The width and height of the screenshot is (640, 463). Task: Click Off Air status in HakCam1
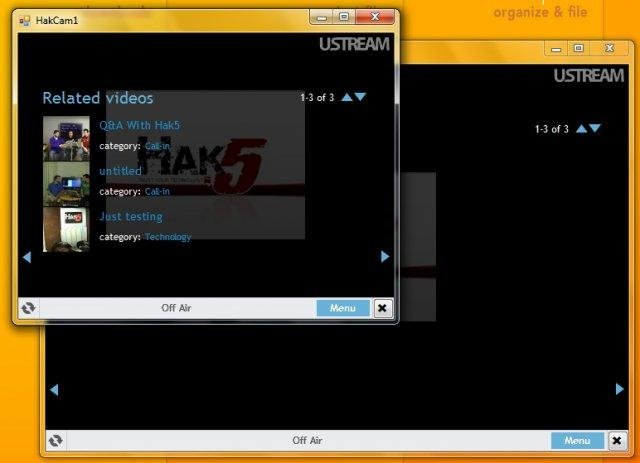[x=176, y=308]
